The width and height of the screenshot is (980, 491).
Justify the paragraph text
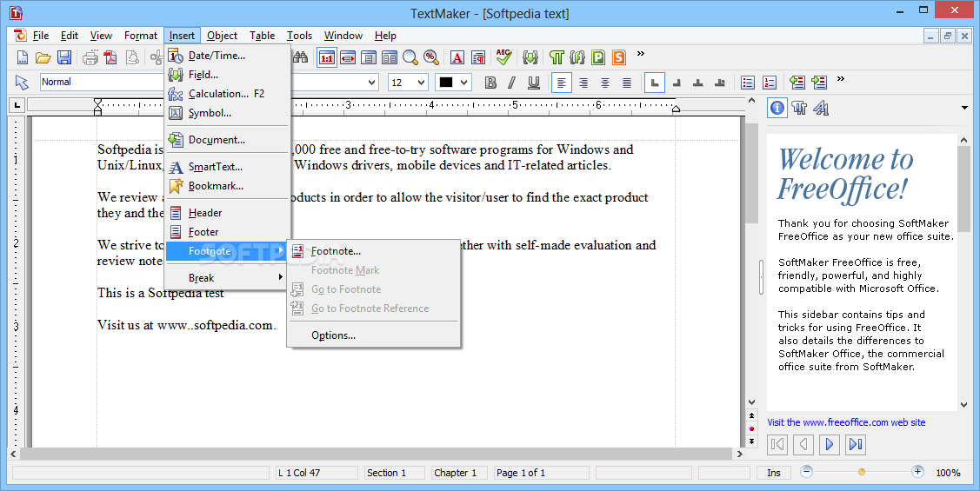pos(627,83)
